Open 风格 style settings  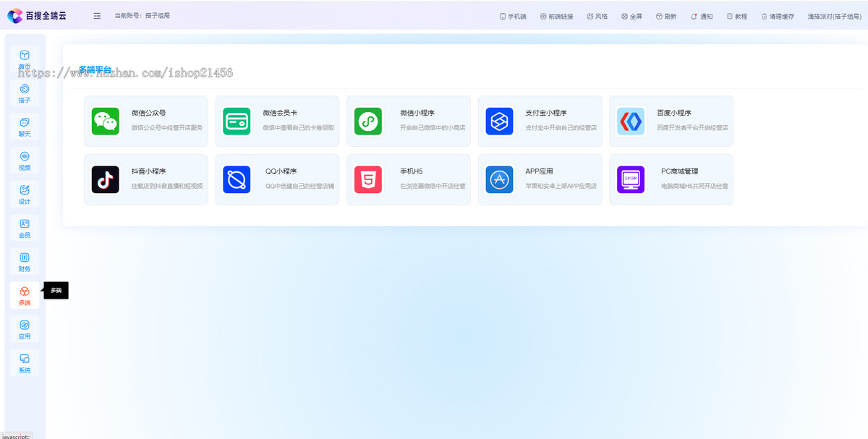(597, 16)
